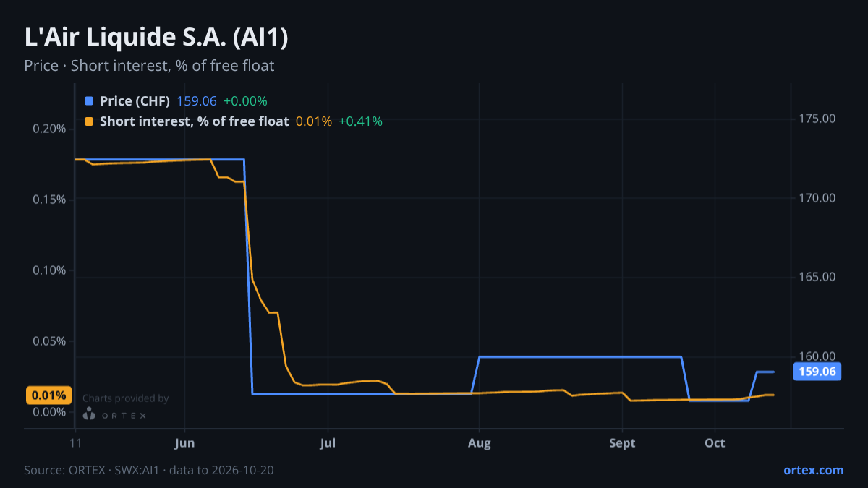Click the 11 x-axis start label

coord(75,444)
